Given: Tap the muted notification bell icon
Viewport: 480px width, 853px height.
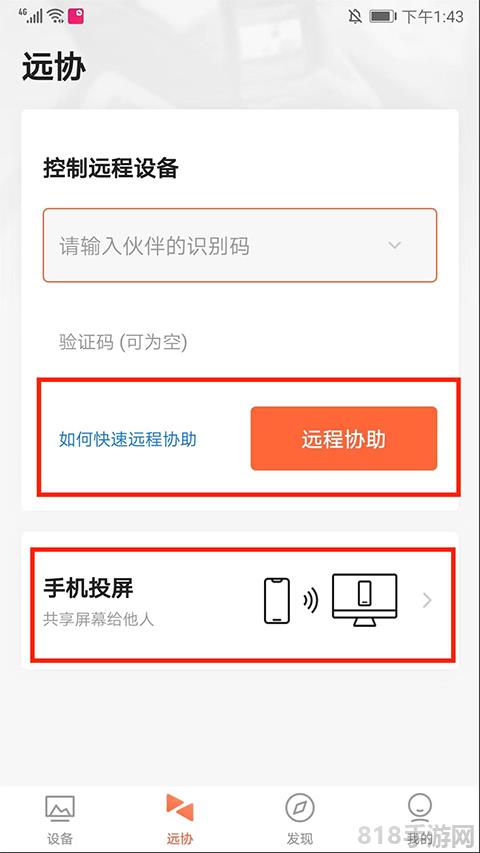Looking at the screenshot, I should 355,16.
